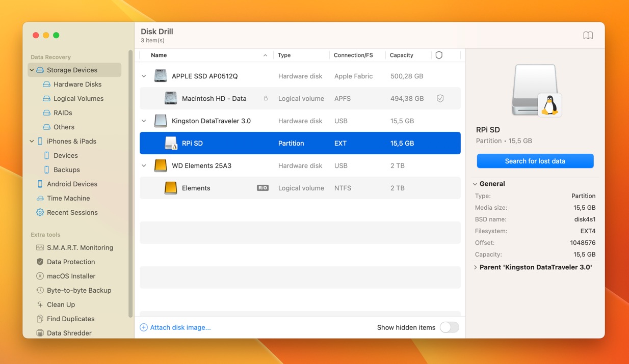Viewport: 629px width, 364px height.
Task: Click the Logical Volumes sidebar icon
Action: pyautogui.click(x=46, y=99)
